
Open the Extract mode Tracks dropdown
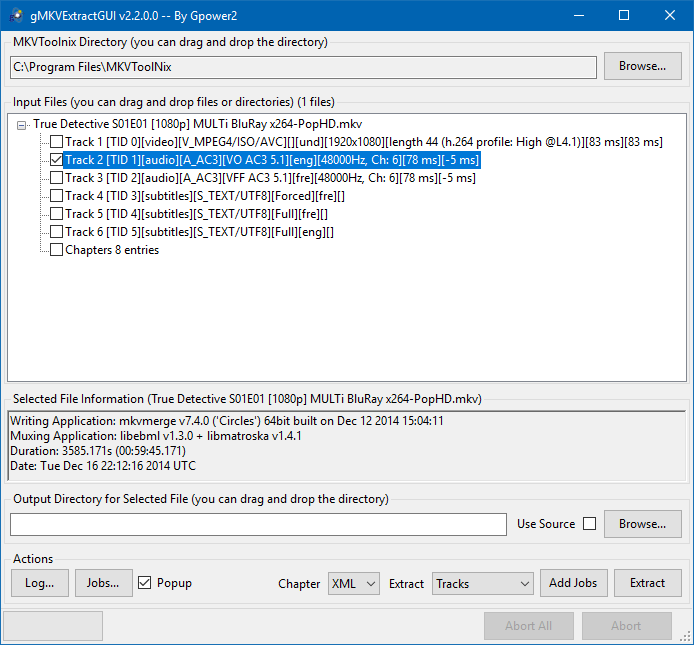483,583
